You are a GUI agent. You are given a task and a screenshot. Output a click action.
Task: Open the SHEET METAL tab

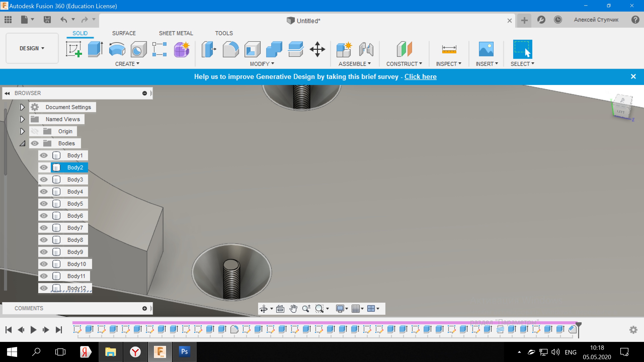176,33
